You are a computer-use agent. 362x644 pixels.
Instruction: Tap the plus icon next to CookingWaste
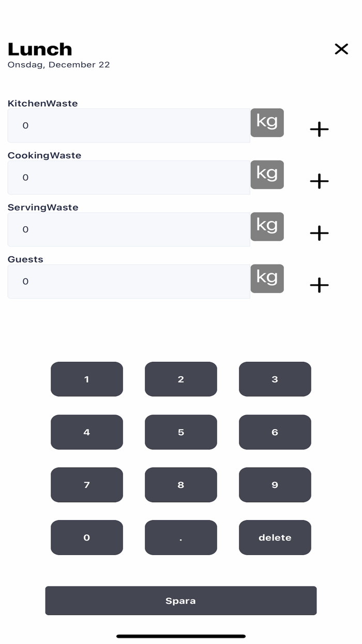(319, 181)
